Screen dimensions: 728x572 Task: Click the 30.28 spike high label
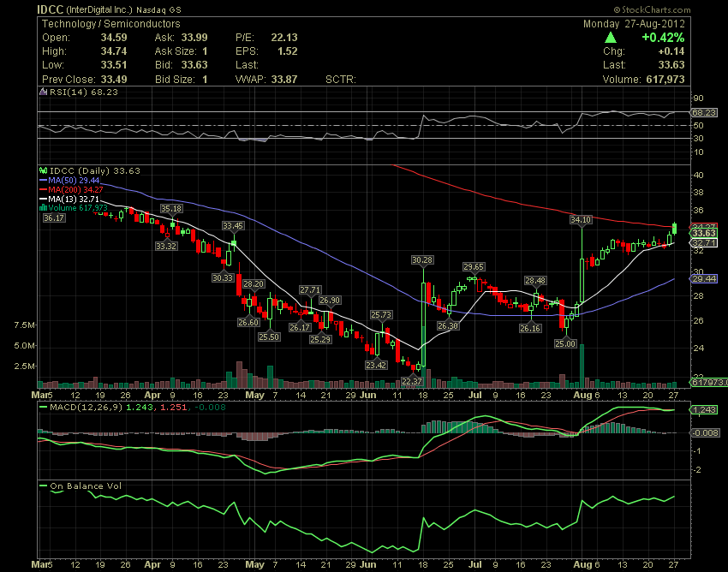[x=422, y=260]
